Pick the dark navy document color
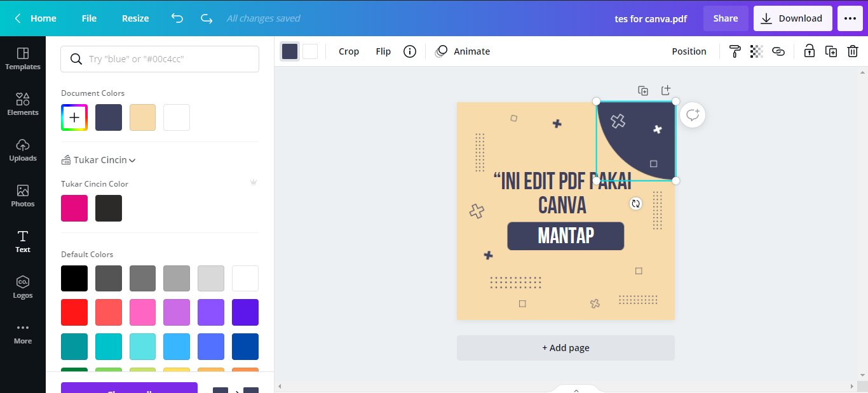The image size is (868, 393). 109,117
